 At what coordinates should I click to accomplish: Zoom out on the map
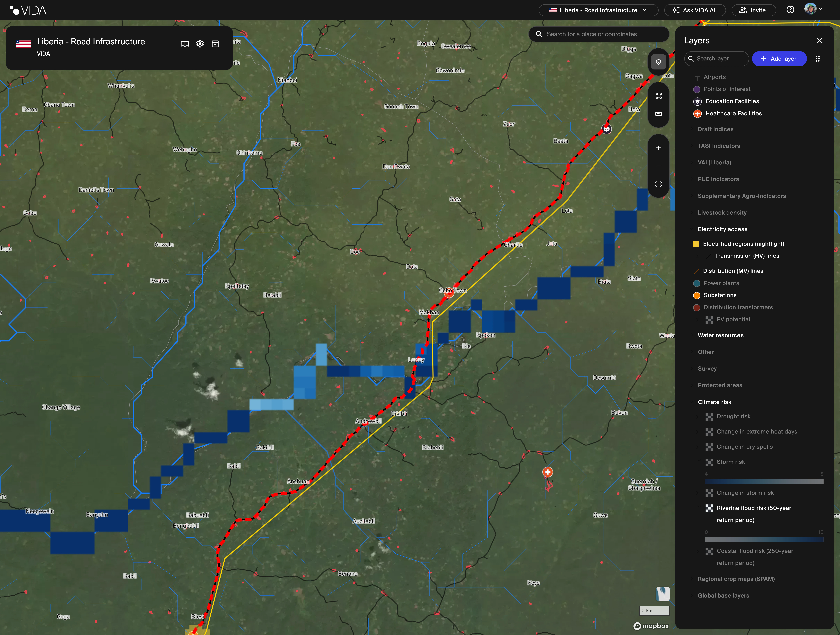point(659,166)
